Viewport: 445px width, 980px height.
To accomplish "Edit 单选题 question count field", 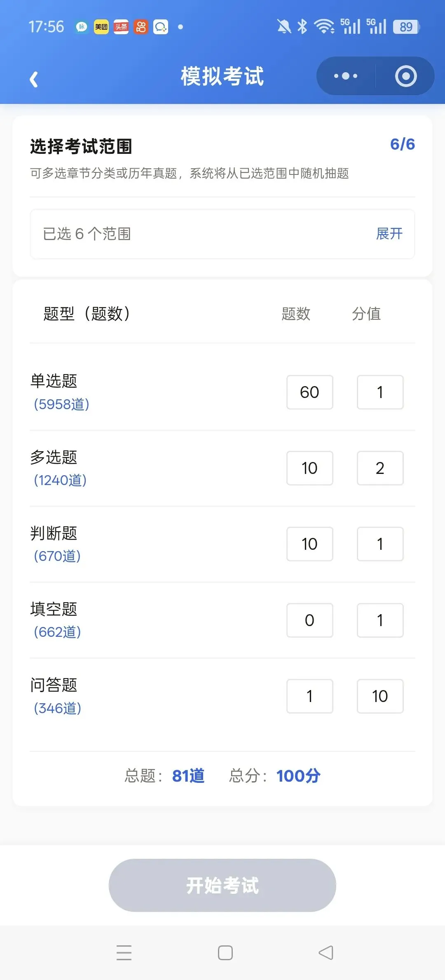I will (x=310, y=392).
